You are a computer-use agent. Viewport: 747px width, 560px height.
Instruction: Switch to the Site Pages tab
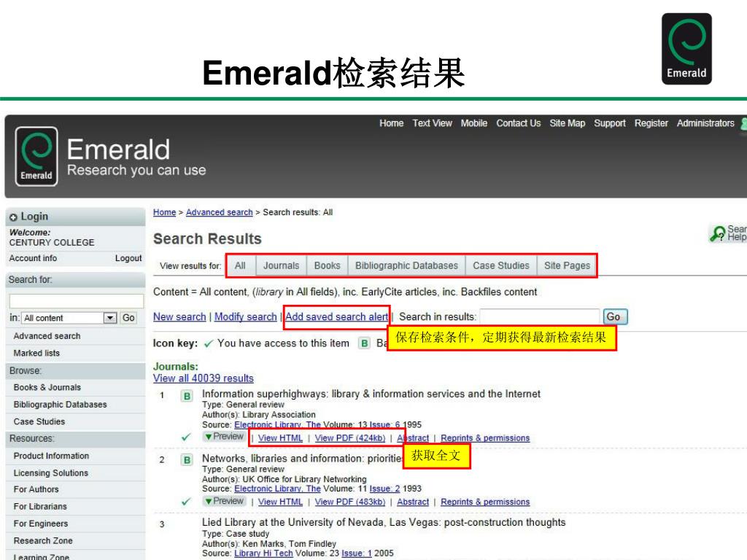567,265
